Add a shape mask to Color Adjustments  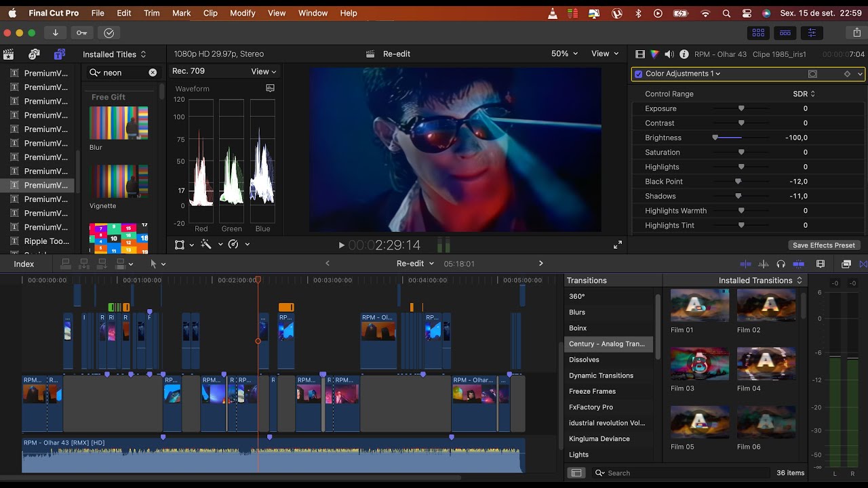tap(812, 74)
